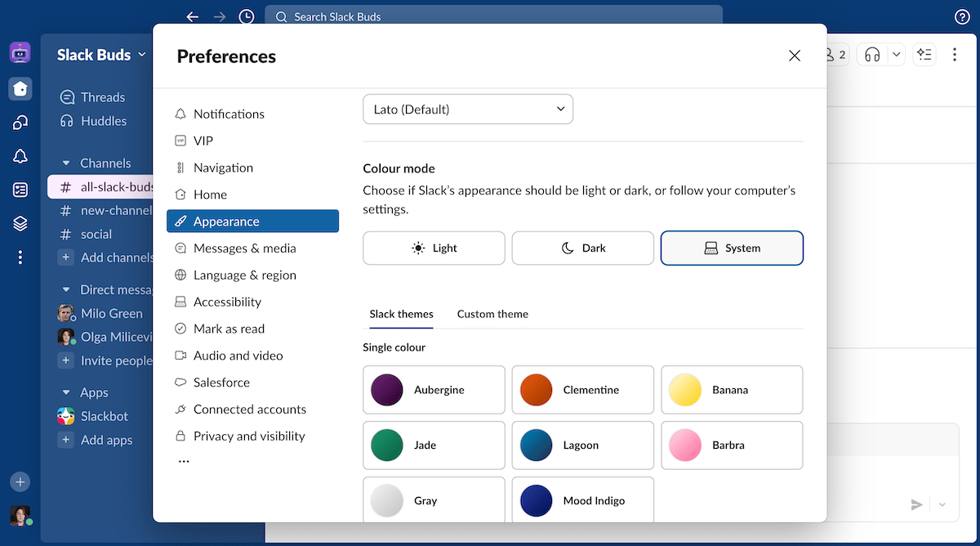
Task: Select Dark colour mode
Action: (583, 248)
